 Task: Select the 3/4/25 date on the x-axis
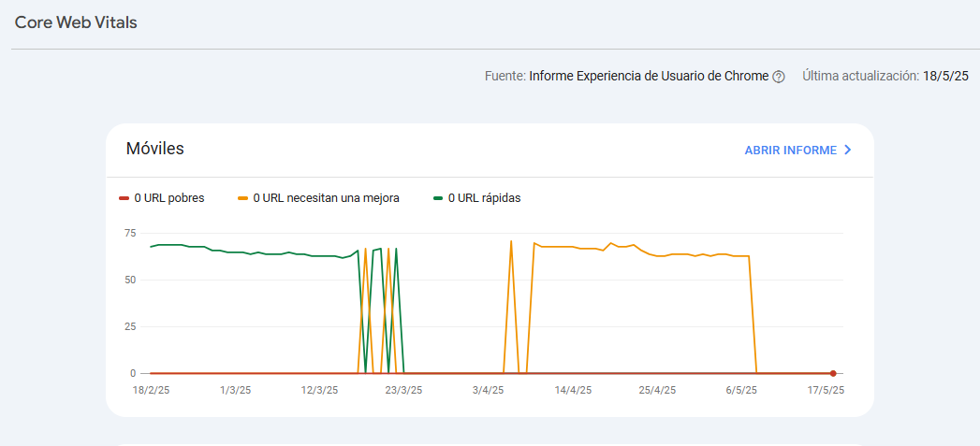pyautogui.click(x=488, y=390)
